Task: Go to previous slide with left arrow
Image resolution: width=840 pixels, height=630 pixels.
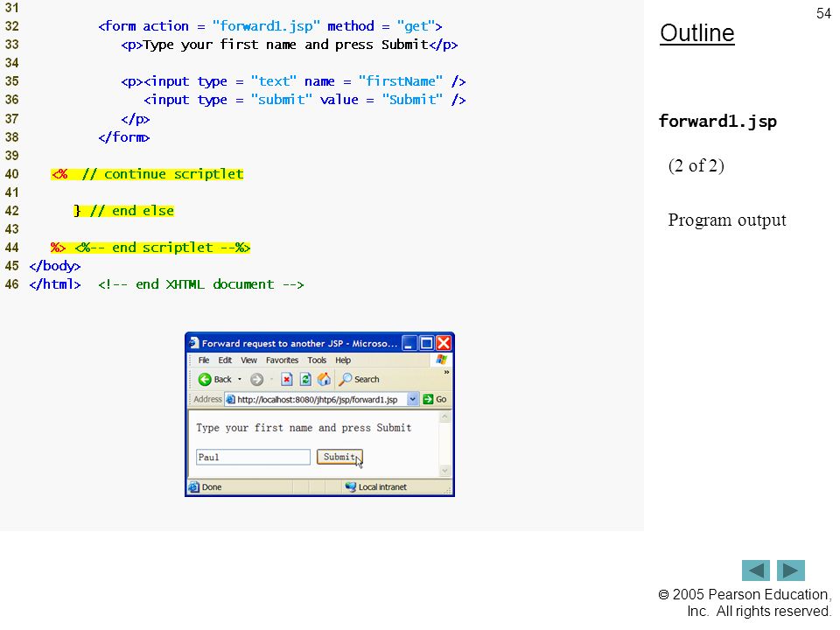Action: [x=756, y=570]
